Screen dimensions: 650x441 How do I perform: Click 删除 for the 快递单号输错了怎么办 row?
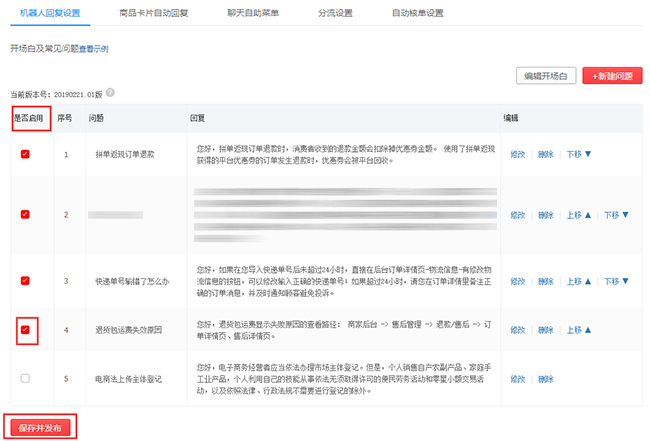(545, 281)
